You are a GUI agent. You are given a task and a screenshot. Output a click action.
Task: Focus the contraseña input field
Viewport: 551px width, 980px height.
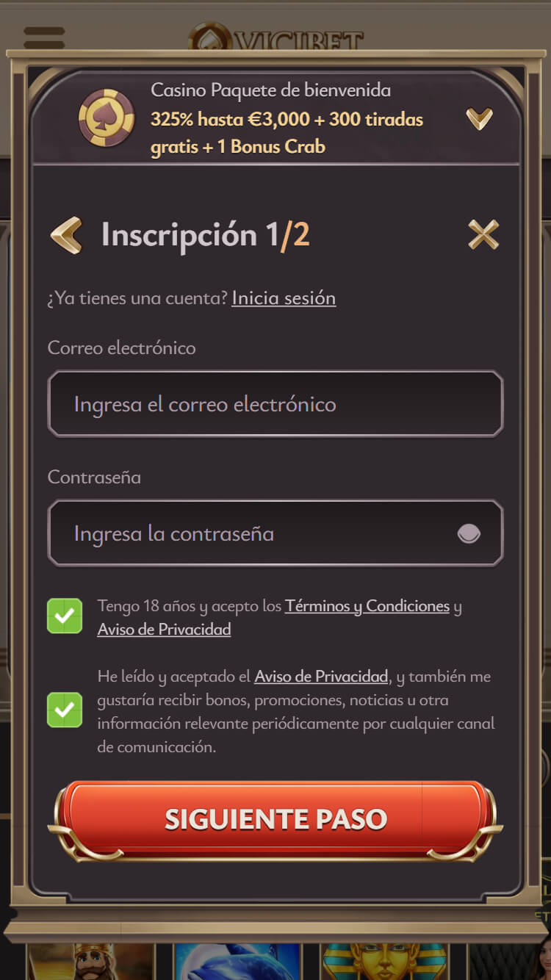275,533
